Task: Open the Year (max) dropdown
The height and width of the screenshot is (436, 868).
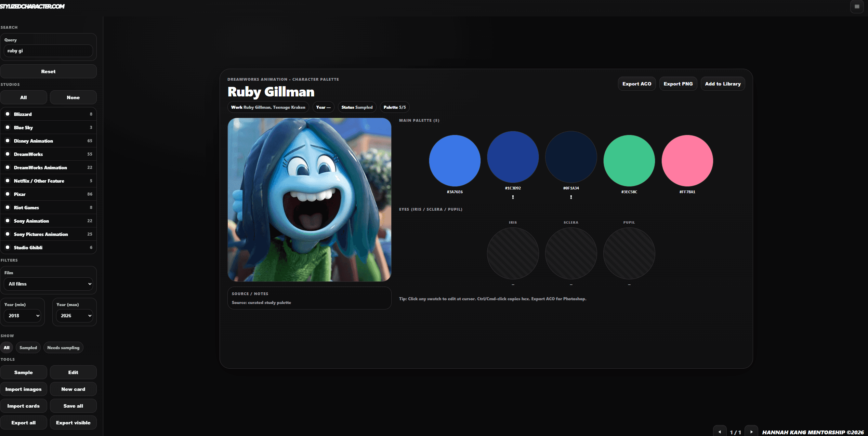Action: pos(75,316)
